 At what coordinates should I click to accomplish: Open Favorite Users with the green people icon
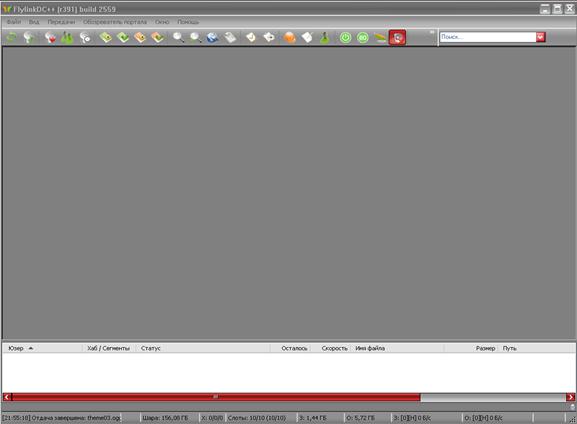pos(67,37)
